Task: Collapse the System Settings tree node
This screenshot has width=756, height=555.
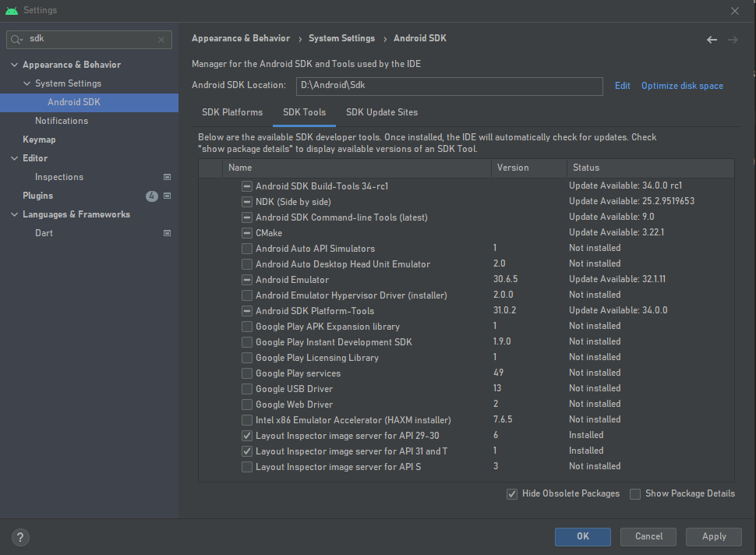Action: point(27,83)
